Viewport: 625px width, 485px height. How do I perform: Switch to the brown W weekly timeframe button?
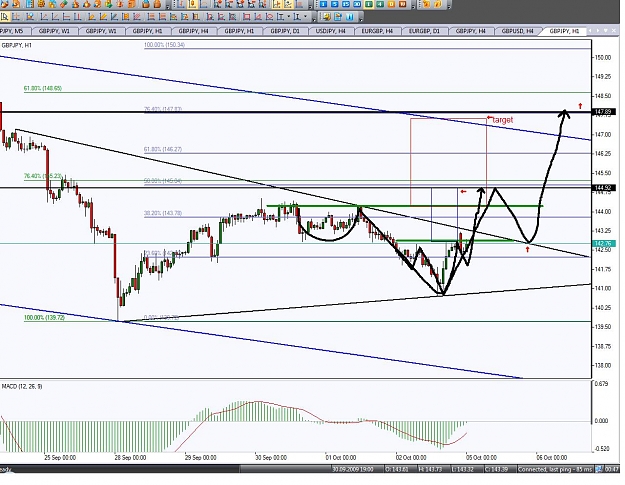coord(402,4)
